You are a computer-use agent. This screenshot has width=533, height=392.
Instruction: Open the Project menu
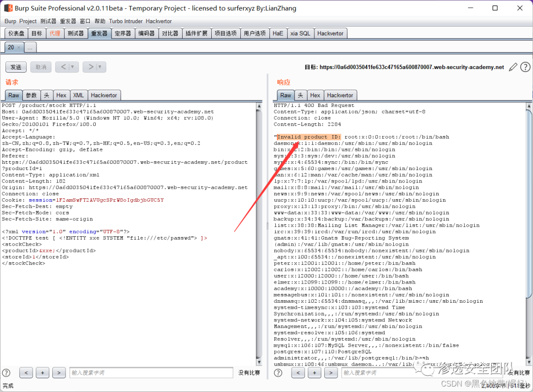(28, 21)
